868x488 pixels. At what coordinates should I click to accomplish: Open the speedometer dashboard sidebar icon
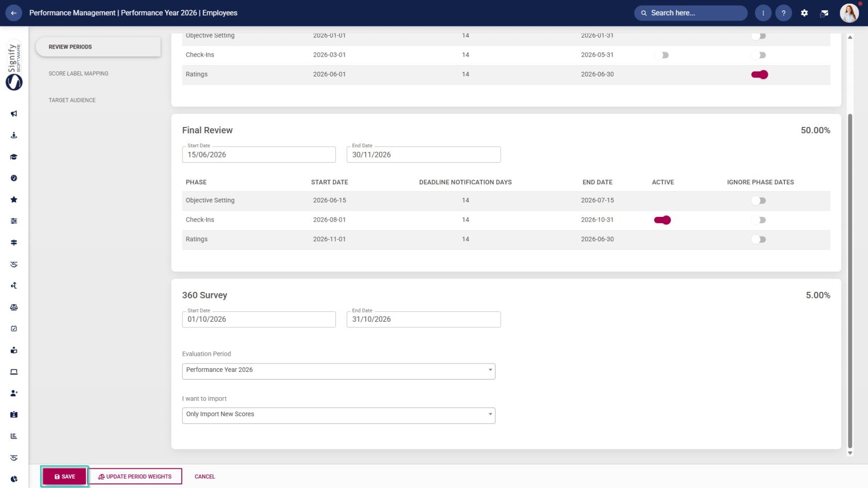coord(14,178)
